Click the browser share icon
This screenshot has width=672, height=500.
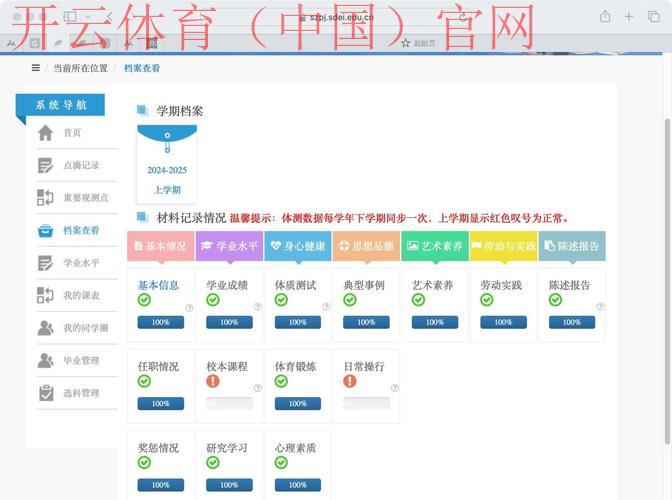point(605,17)
